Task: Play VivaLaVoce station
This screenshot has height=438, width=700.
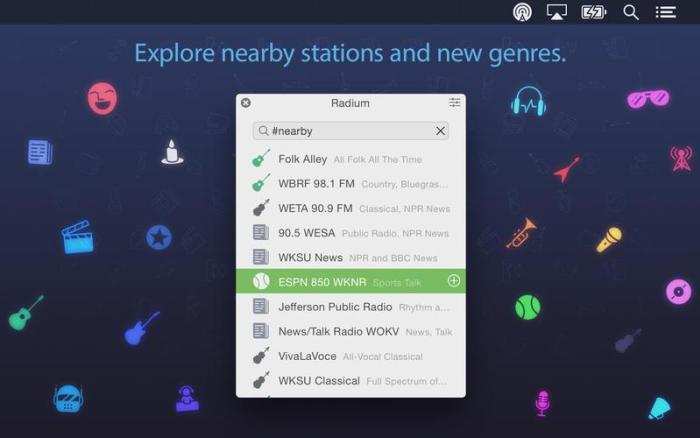Action: tap(350, 356)
